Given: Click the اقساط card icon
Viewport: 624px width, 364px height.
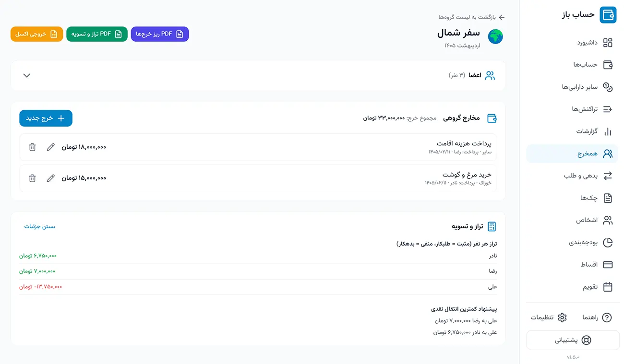Looking at the screenshot, I should click(608, 265).
